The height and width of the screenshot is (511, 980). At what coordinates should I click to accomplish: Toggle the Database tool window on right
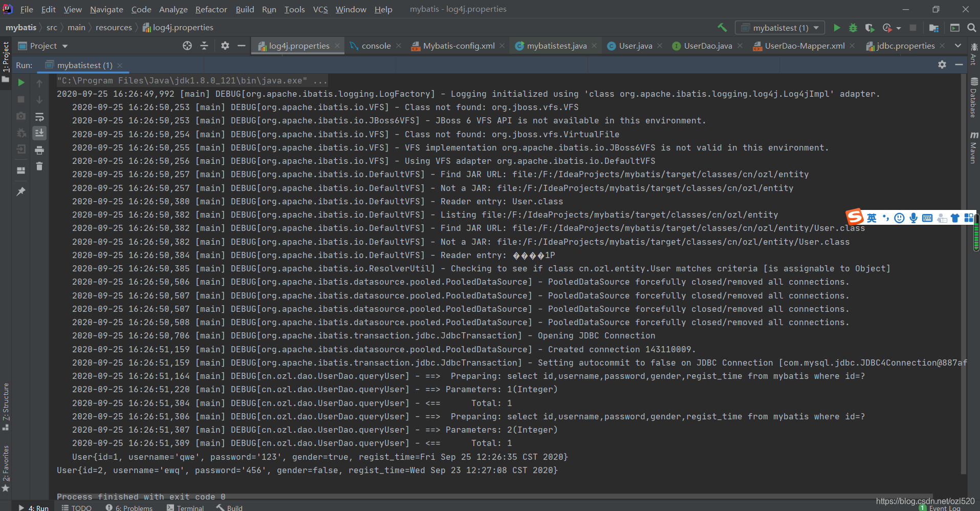point(974,98)
